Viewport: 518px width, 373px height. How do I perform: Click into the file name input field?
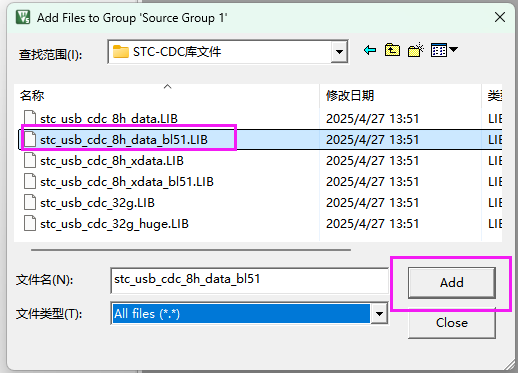[x=249, y=281]
